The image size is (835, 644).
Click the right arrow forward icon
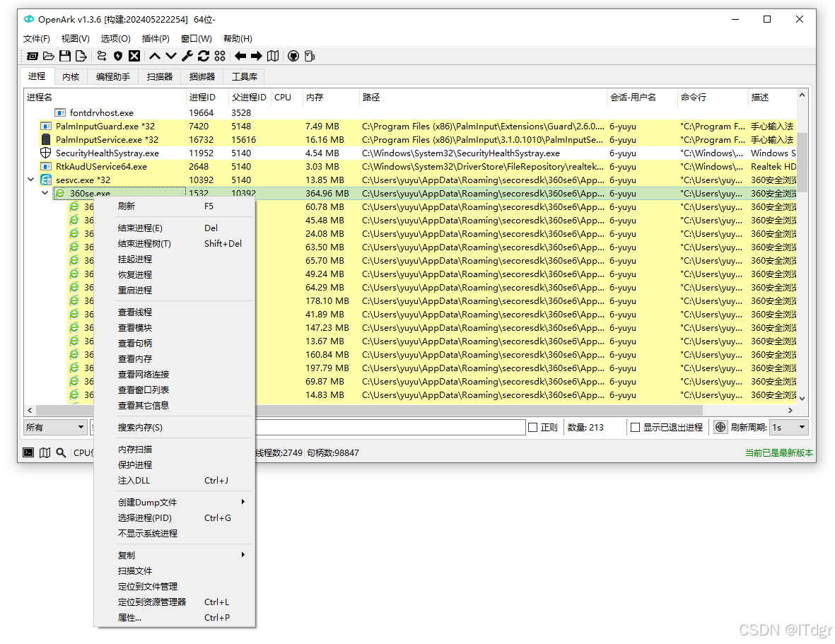point(256,56)
